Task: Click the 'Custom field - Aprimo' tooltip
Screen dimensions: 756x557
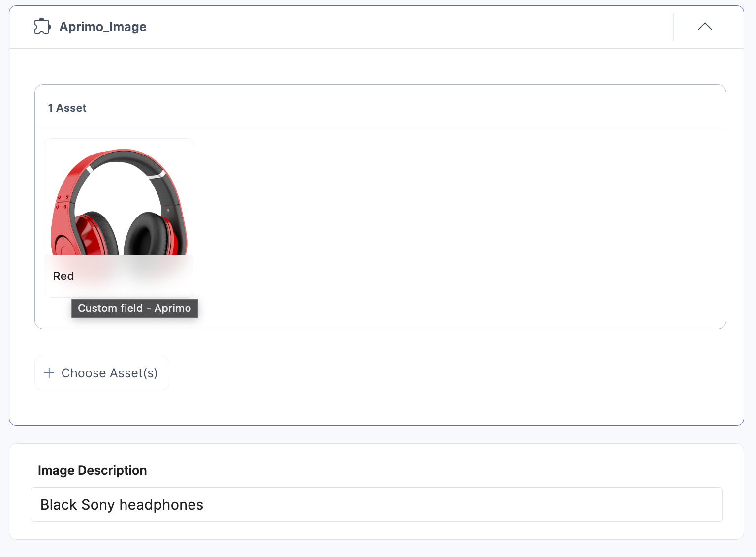Action: coord(135,309)
